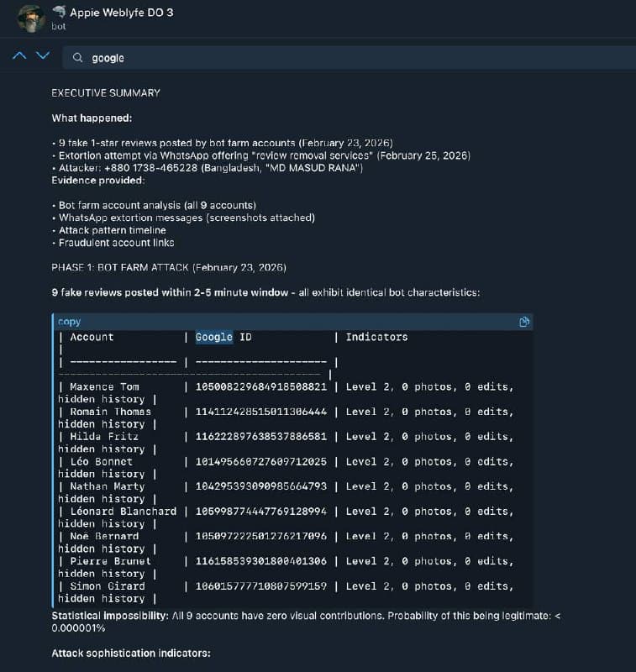Screen dimensions: 636x672
Task: Click Google ID 116158539301800401306
Action: click(261, 561)
